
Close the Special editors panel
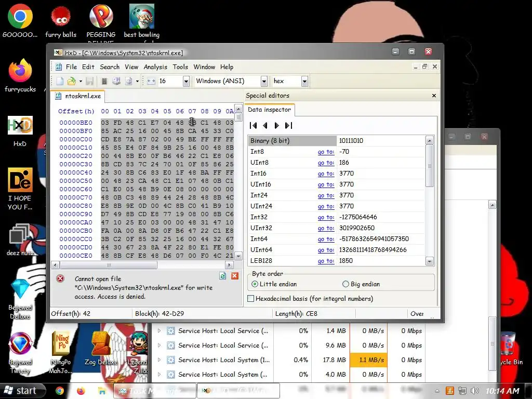434,96
